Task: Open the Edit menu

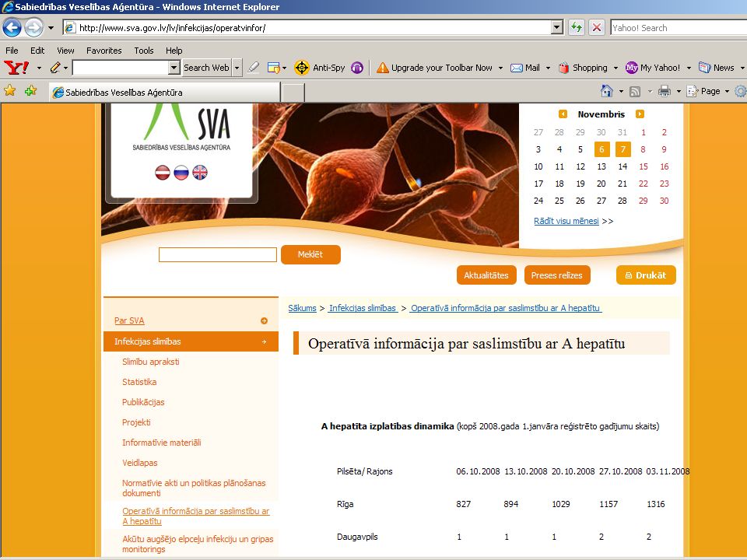Action: pyautogui.click(x=37, y=51)
